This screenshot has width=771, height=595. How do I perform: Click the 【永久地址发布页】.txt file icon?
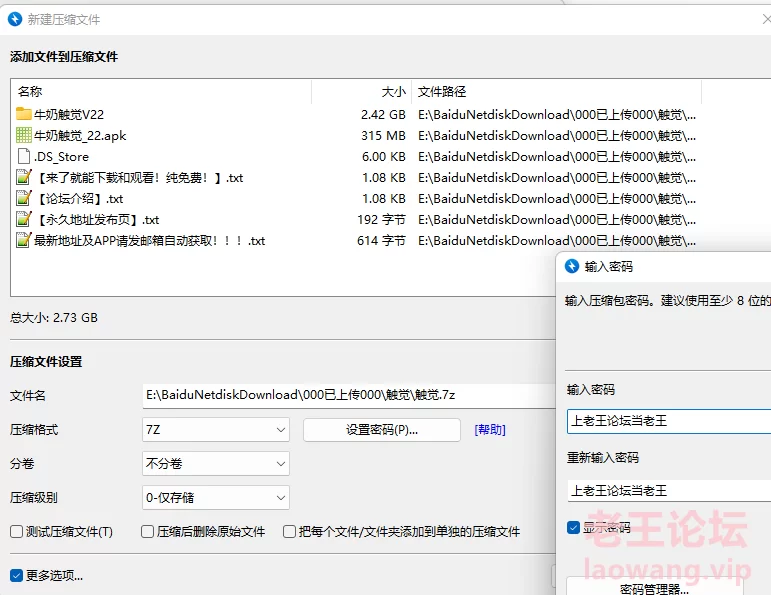click(x=24, y=219)
